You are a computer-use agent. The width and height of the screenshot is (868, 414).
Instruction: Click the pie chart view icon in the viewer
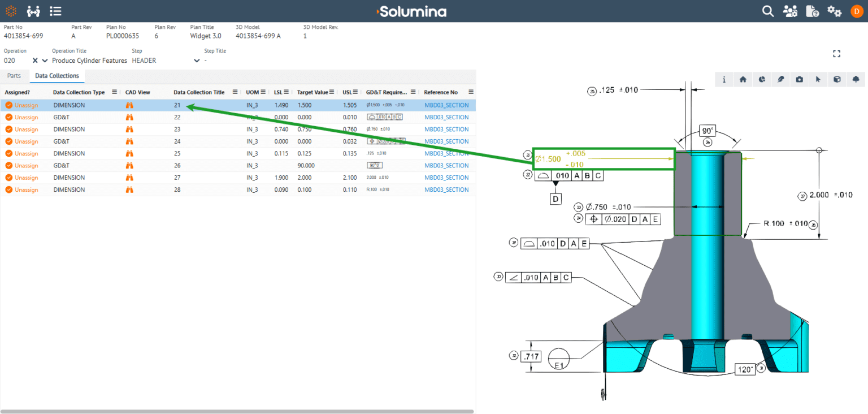[x=762, y=80]
